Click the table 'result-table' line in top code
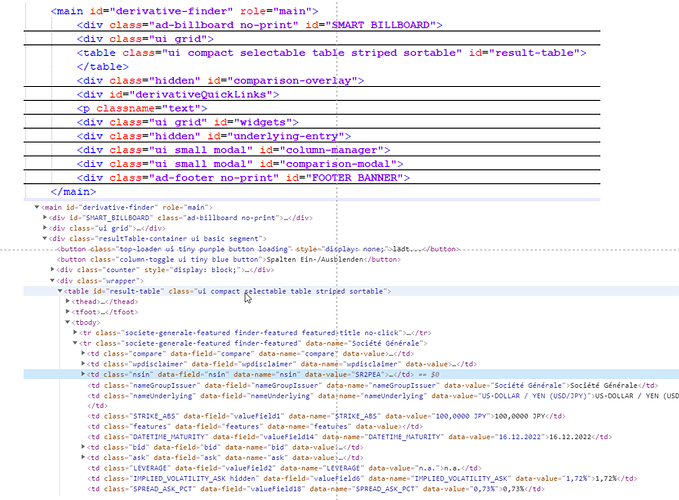 coord(332,53)
